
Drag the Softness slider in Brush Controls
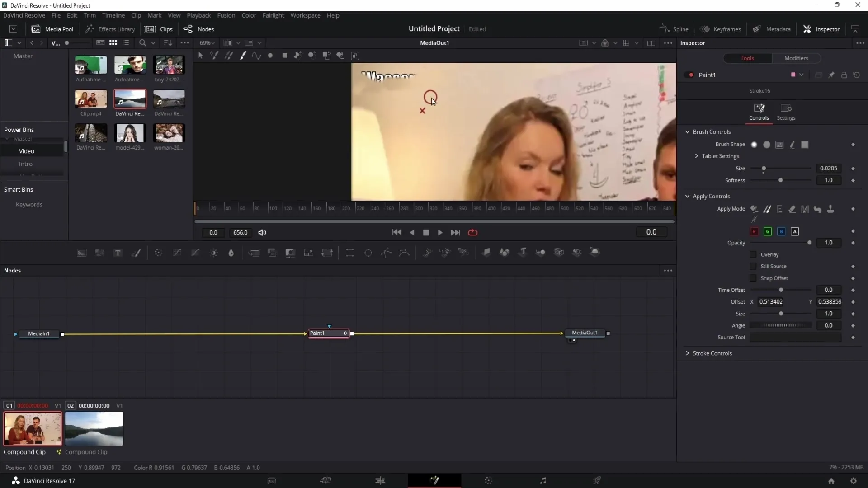point(781,181)
